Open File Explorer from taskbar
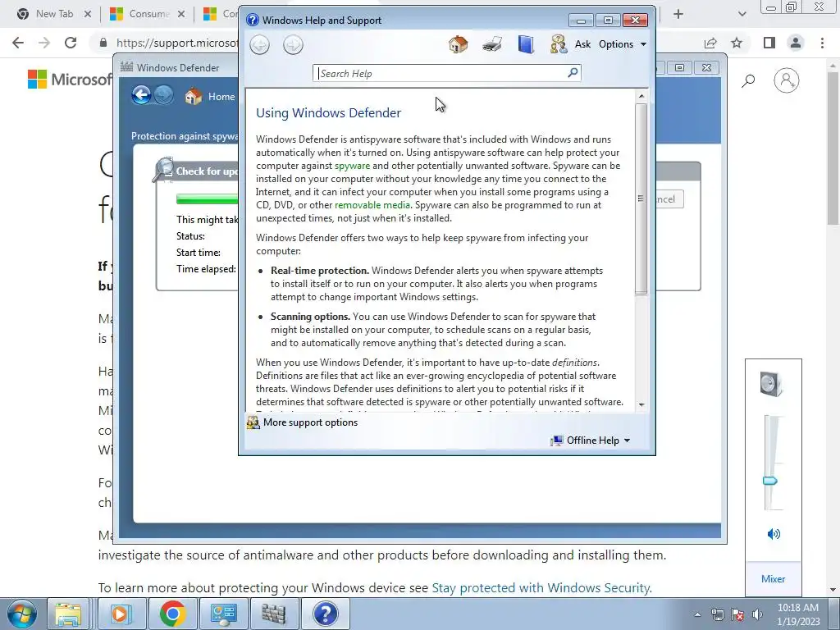This screenshot has width=840, height=630. pos(69,614)
